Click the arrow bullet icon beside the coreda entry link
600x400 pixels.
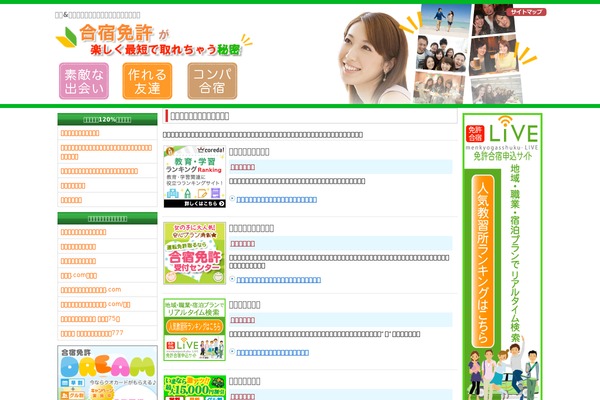[232, 198]
